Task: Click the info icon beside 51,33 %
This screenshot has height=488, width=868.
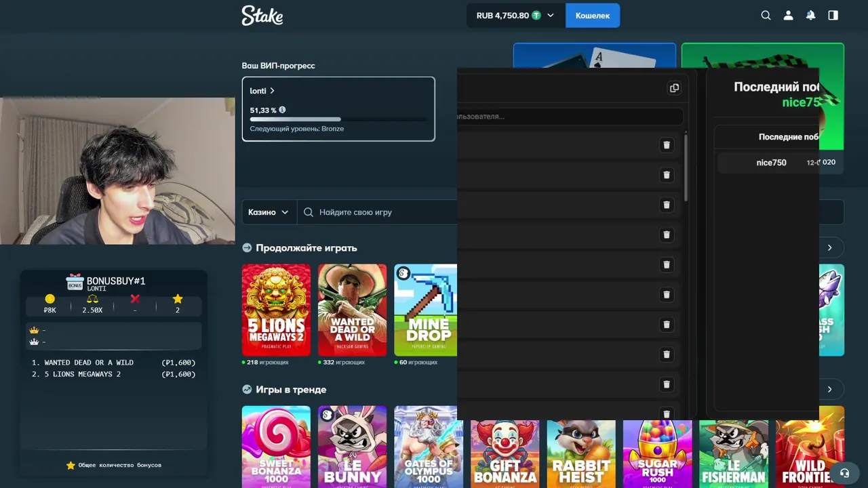Action: point(282,109)
